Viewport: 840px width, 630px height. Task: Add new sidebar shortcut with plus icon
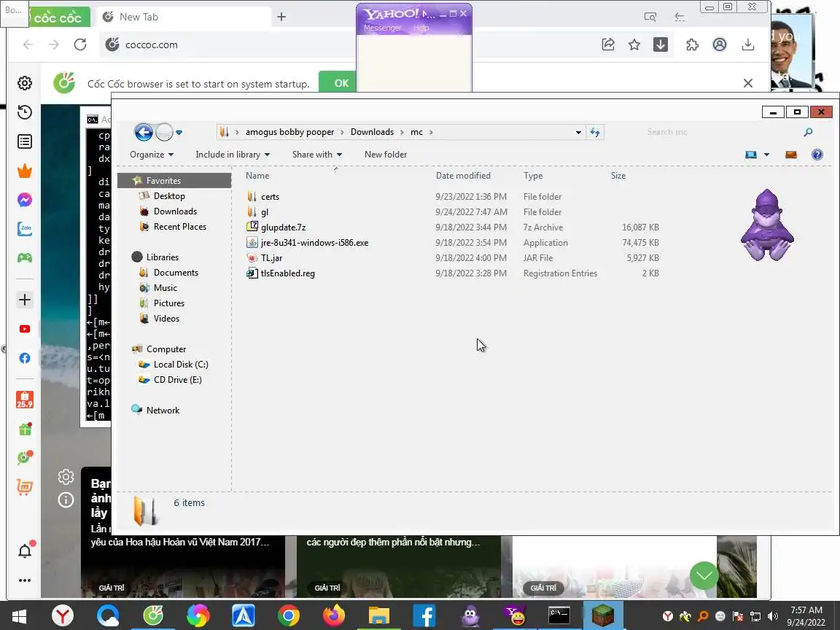[25, 300]
